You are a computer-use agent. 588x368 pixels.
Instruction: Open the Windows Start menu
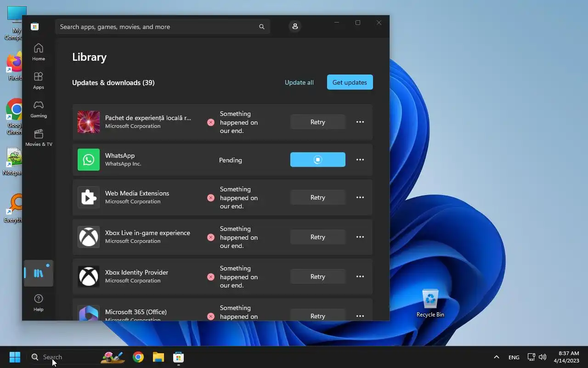pos(15,357)
